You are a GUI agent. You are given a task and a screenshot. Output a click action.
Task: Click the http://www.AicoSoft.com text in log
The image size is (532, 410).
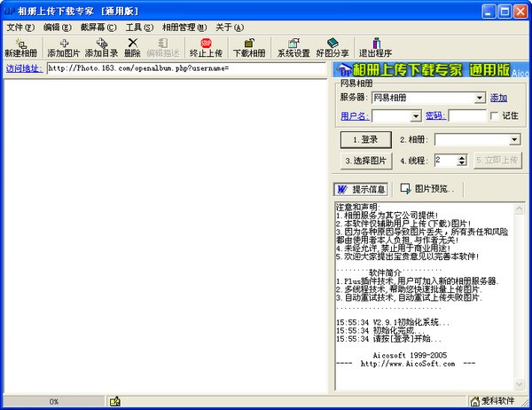click(x=408, y=364)
